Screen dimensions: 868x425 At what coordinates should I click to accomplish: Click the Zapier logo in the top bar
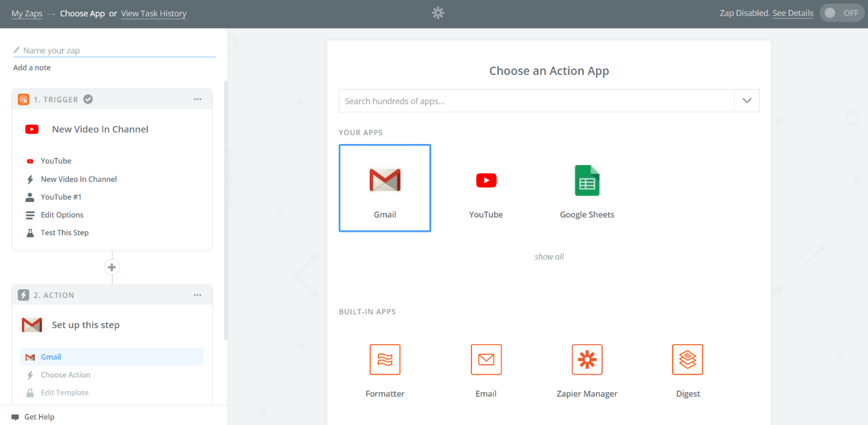pyautogui.click(x=438, y=12)
